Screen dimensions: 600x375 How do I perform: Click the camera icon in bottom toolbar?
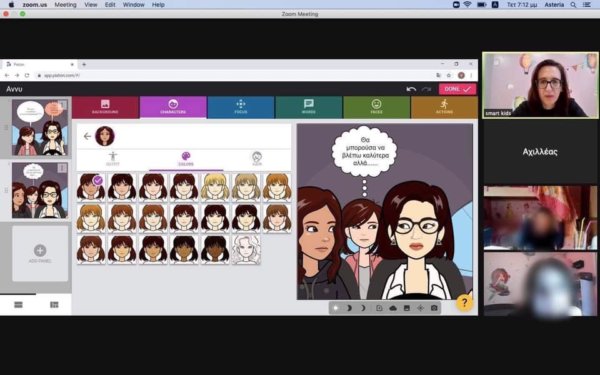pyautogui.click(x=434, y=308)
